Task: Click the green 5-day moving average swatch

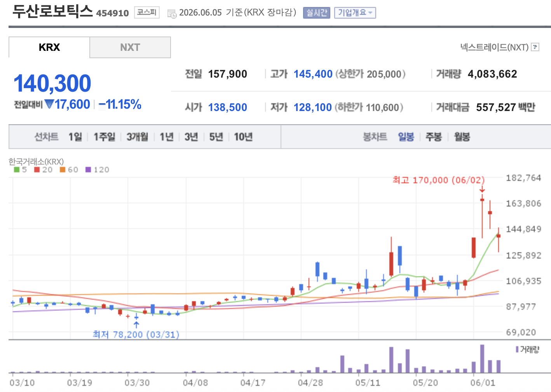Action: [x=17, y=170]
